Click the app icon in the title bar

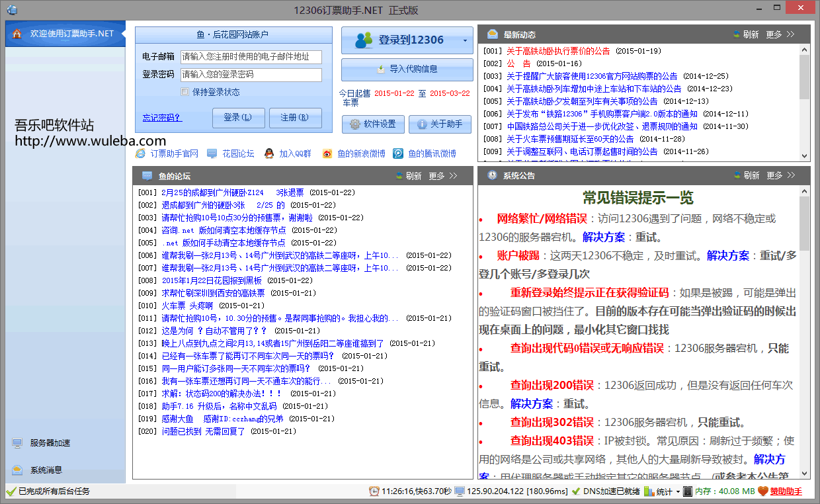11,10
